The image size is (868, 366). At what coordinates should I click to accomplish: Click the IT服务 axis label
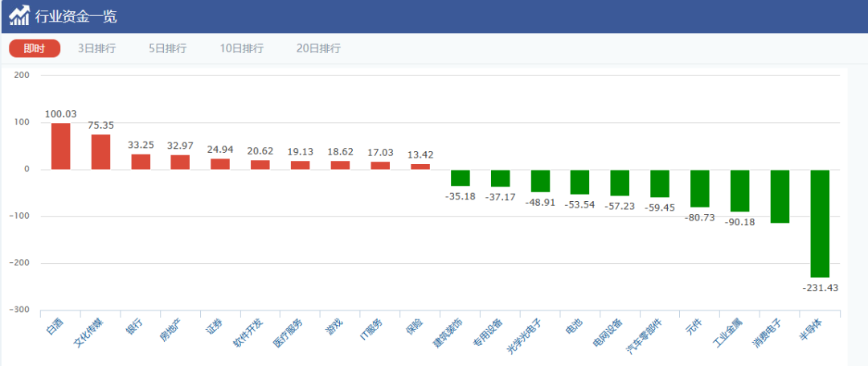371,330
